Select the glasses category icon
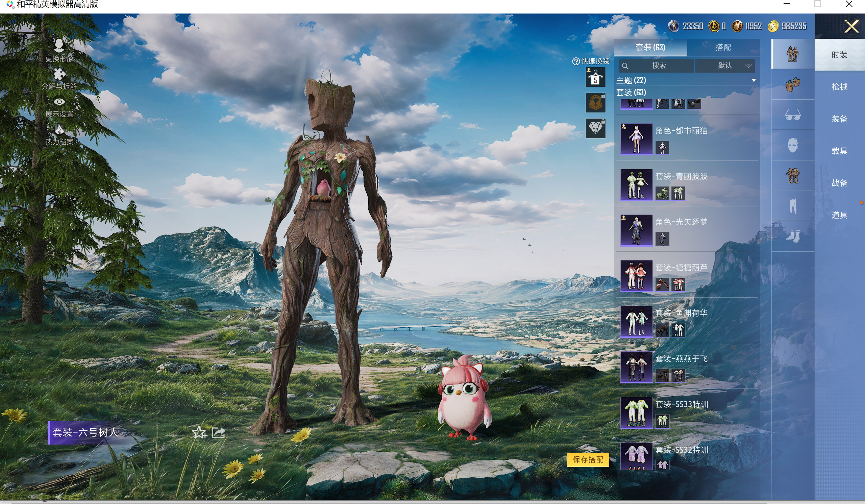865x504 pixels. click(x=793, y=115)
